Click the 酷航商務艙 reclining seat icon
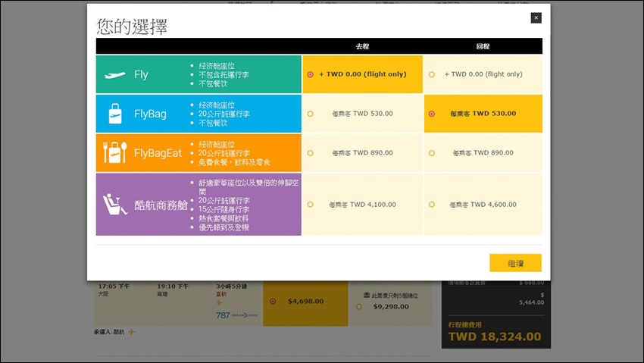 pyautogui.click(x=114, y=204)
